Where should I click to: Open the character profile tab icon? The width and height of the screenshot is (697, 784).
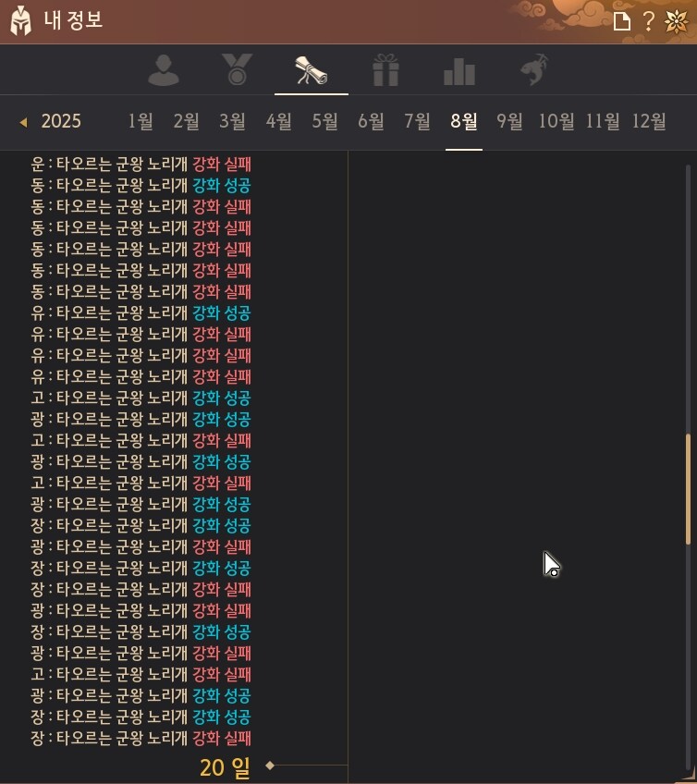pyautogui.click(x=164, y=70)
